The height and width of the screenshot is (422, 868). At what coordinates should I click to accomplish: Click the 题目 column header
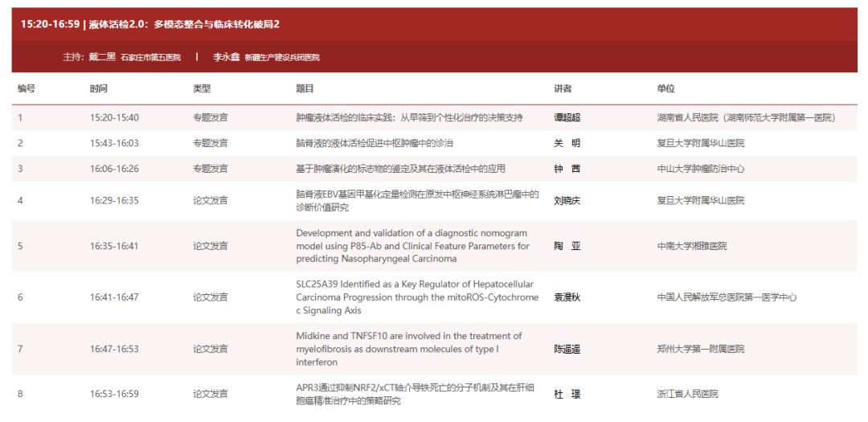(x=305, y=88)
